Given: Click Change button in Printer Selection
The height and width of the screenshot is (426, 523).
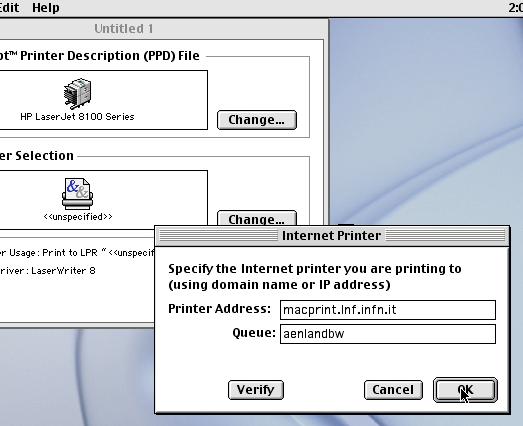Looking at the screenshot, I should (x=257, y=218).
